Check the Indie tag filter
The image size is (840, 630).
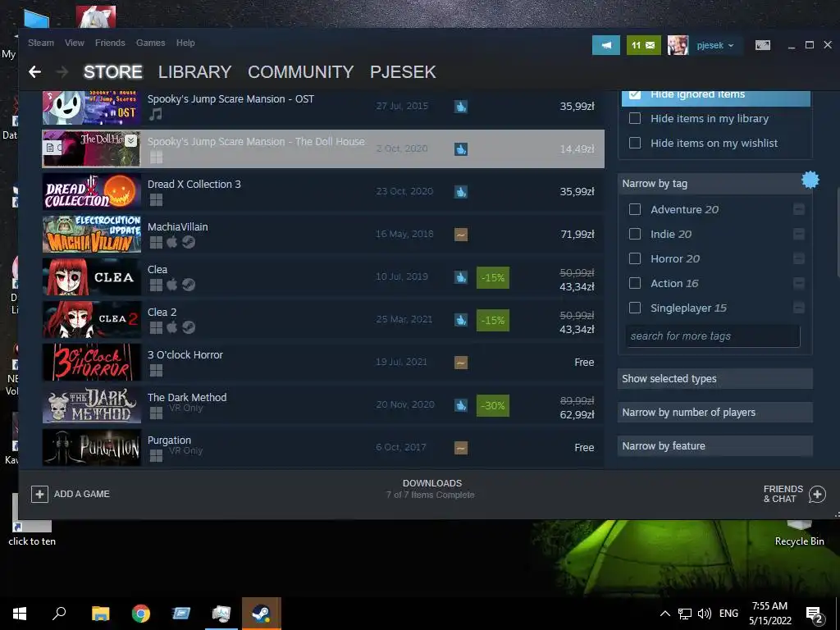pyautogui.click(x=635, y=234)
